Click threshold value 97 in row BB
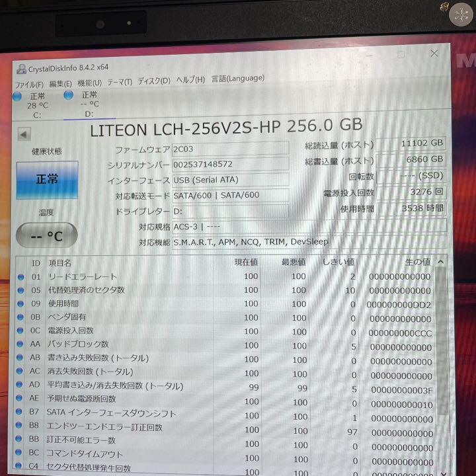476x476 pixels. click(x=352, y=432)
